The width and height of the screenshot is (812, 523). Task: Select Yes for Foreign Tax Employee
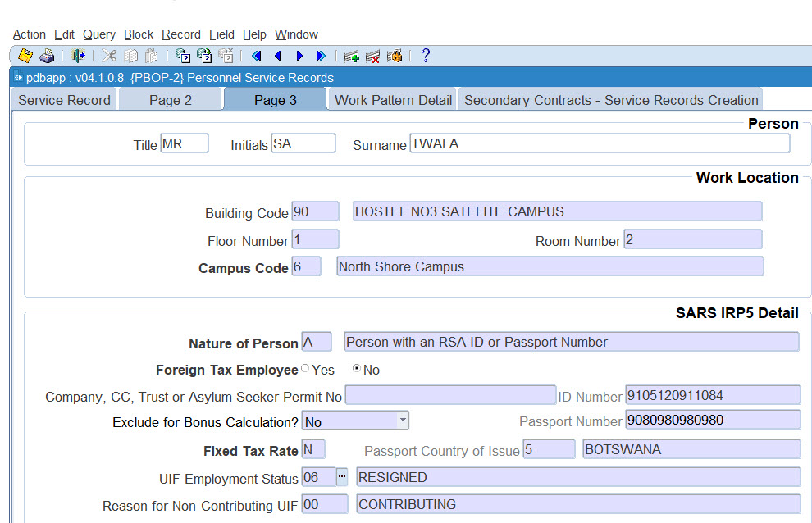[306, 370]
